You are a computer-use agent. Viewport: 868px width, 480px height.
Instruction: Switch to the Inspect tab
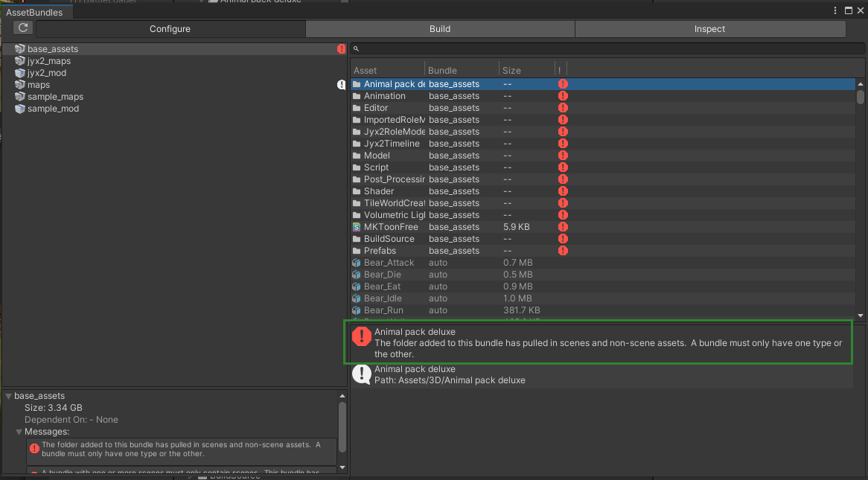pyautogui.click(x=709, y=28)
